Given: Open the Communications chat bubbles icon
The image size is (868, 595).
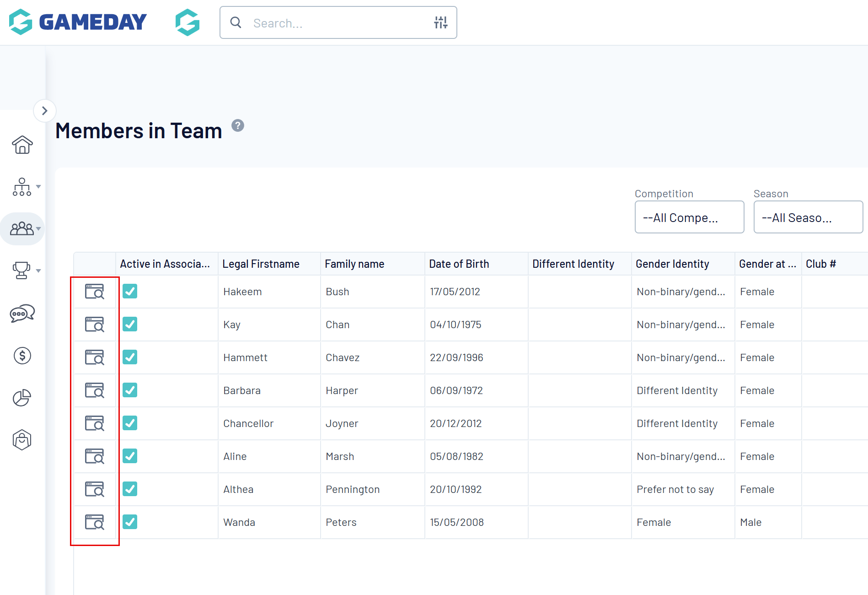Looking at the screenshot, I should point(22,314).
